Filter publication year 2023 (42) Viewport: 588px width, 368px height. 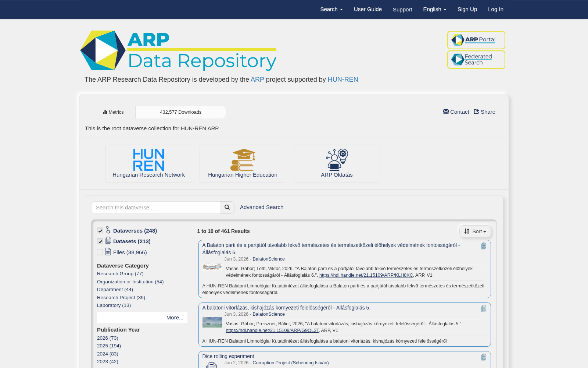(108, 362)
